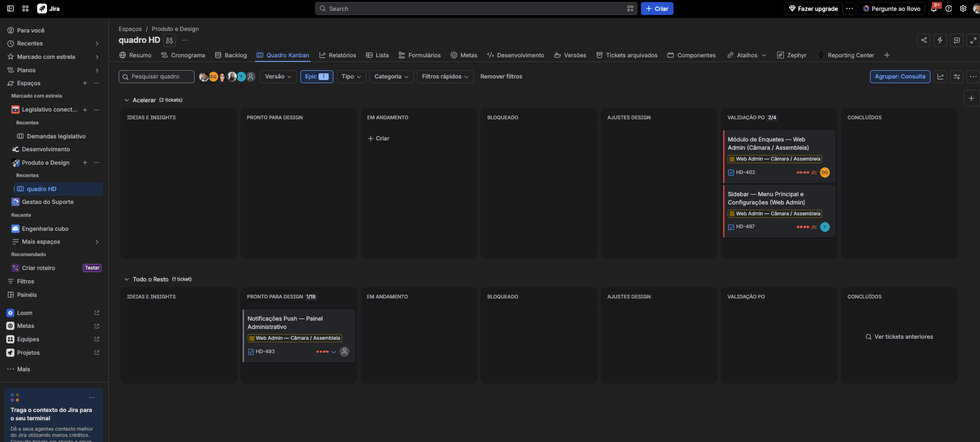Focus the Pesquisar quadro search field
Viewport: 980px width, 442px height.
click(156, 76)
